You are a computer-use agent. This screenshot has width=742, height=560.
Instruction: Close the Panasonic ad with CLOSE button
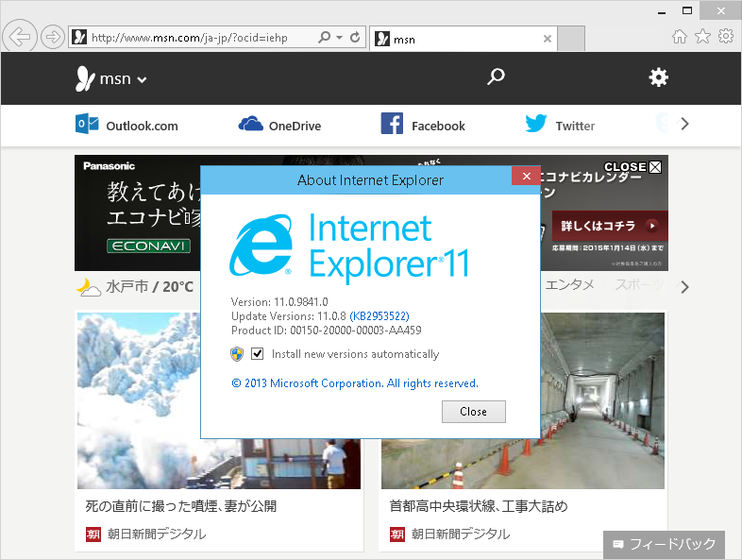click(x=632, y=166)
